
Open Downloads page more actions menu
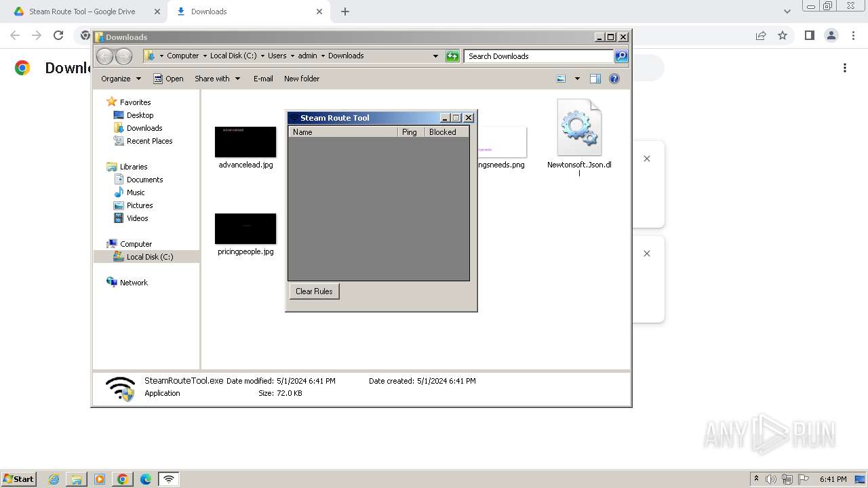tap(845, 68)
